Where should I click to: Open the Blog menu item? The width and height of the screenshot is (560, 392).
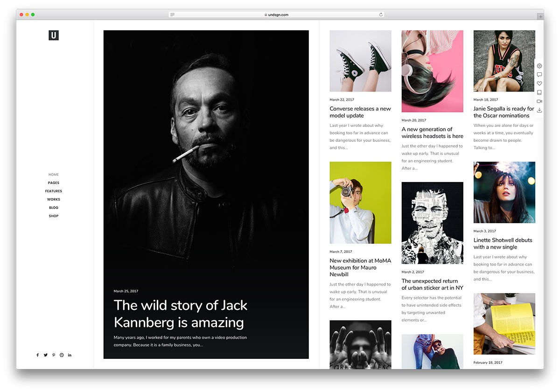pos(54,208)
